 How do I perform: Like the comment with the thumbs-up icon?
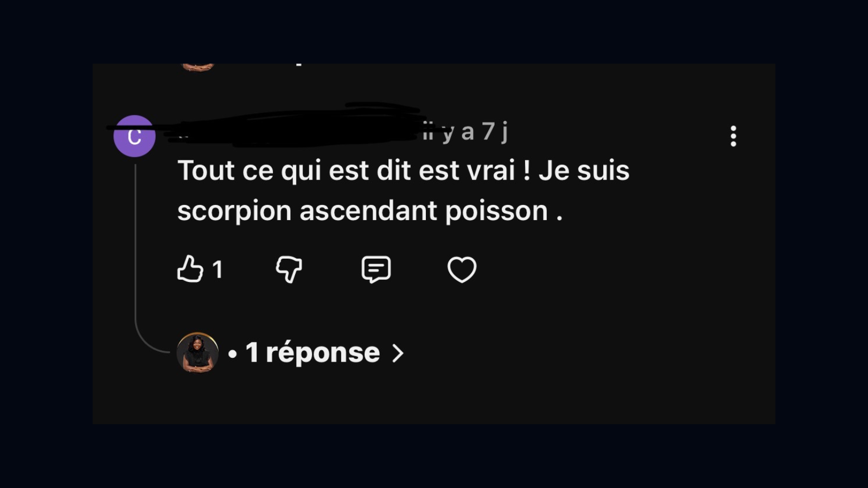pos(190,269)
